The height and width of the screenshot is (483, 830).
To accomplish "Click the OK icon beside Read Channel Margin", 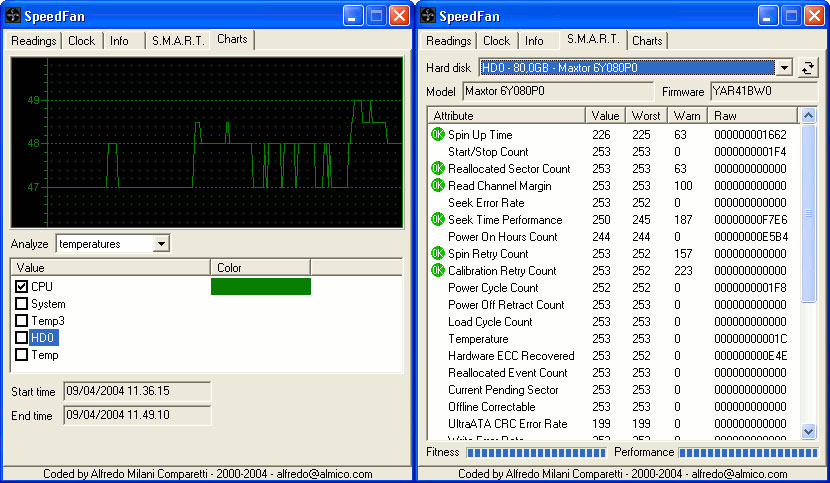I will coord(437,185).
